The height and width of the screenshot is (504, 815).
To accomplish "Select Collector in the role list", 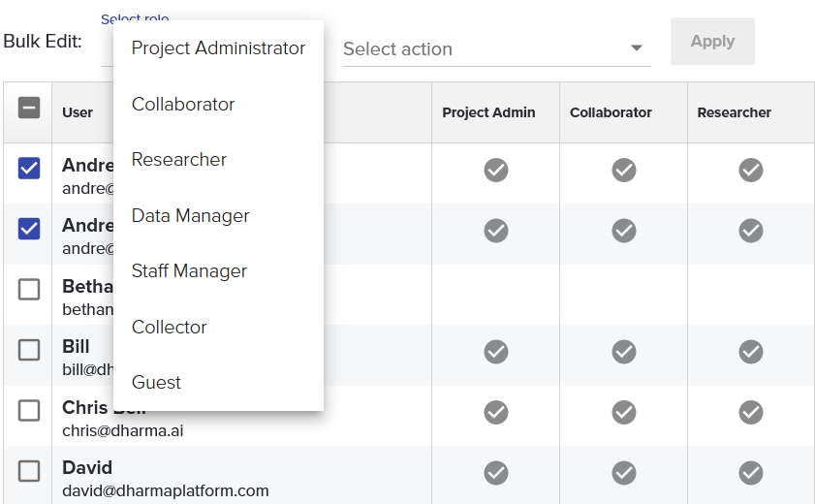I will 170,328.
